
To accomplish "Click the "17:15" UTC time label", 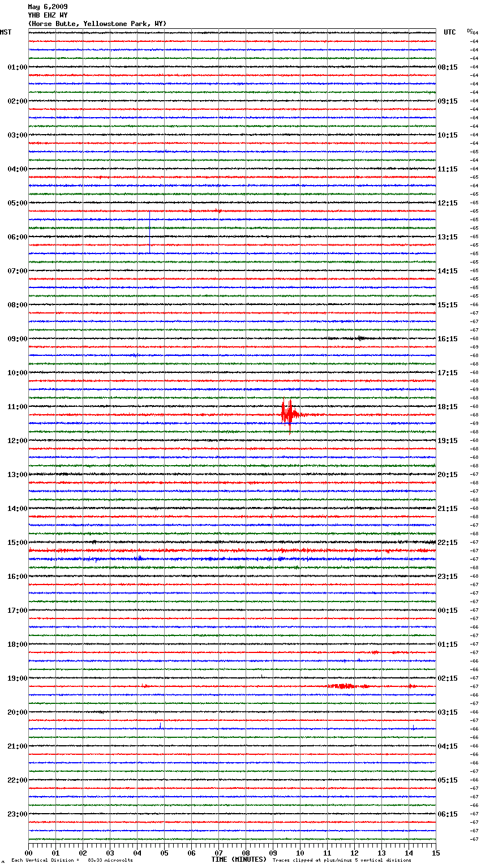I will (x=448, y=373).
